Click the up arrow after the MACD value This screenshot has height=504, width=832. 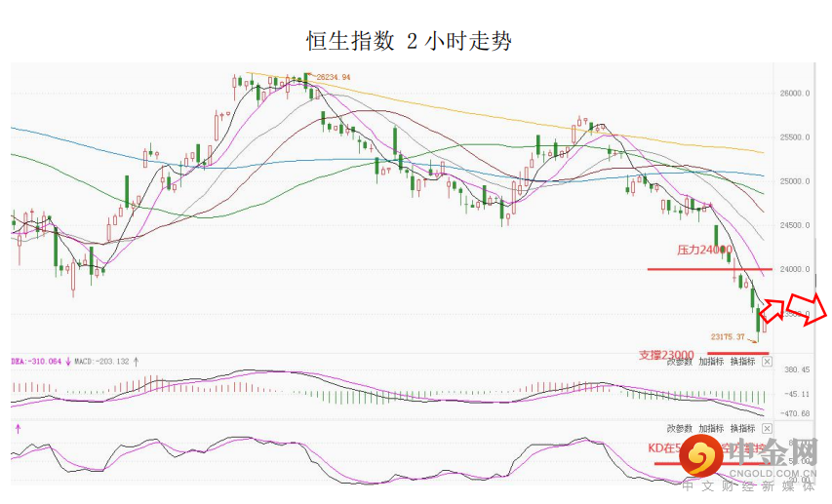click(x=136, y=361)
